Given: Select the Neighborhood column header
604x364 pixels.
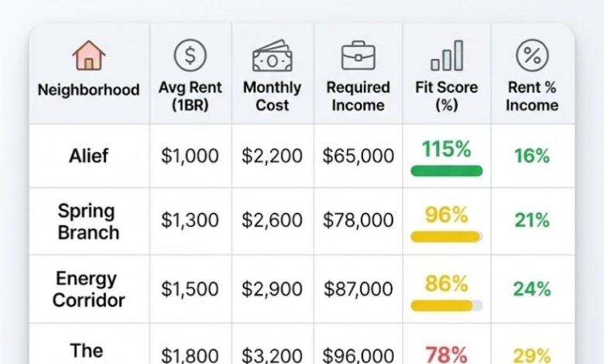Looking at the screenshot, I should point(88,90).
